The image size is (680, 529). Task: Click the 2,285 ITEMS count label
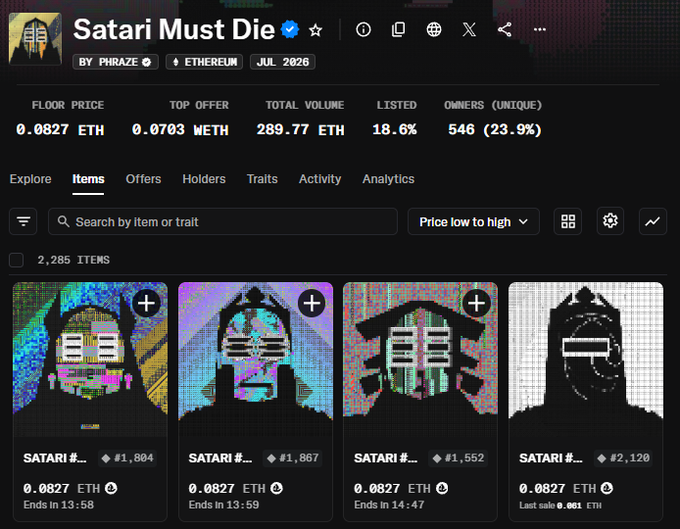tap(73, 260)
